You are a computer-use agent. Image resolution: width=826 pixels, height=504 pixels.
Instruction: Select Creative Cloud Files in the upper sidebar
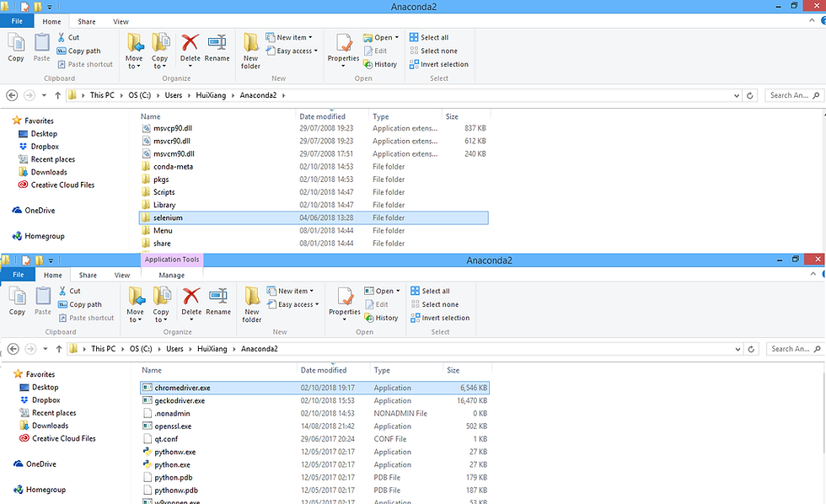56,185
